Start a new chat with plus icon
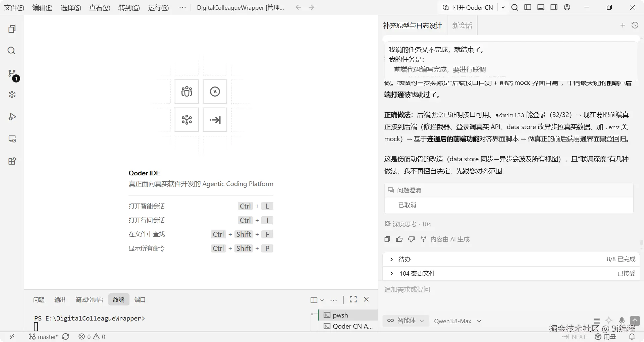Image resolution: width=644 pixels, height=342 pixels. (x=623, y=25)
